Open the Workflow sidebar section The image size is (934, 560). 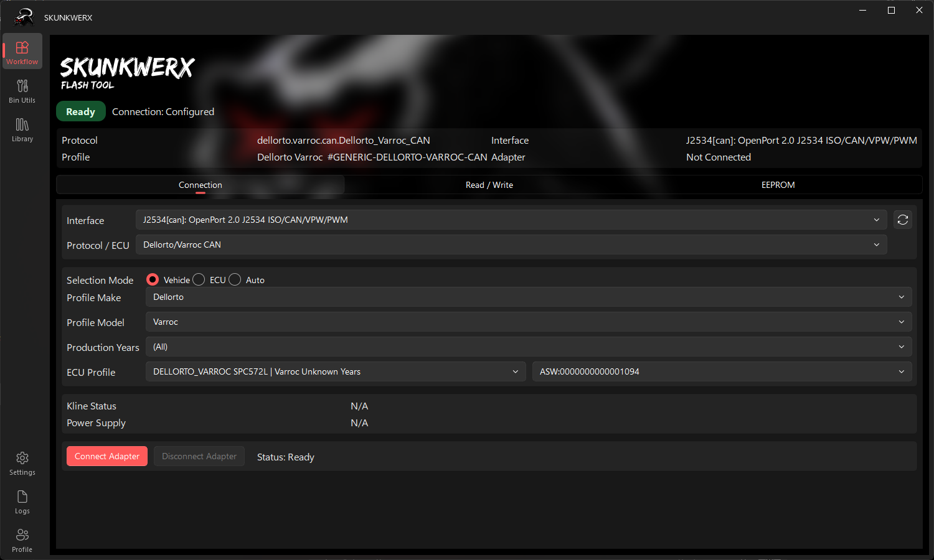[x=22, y=51]
